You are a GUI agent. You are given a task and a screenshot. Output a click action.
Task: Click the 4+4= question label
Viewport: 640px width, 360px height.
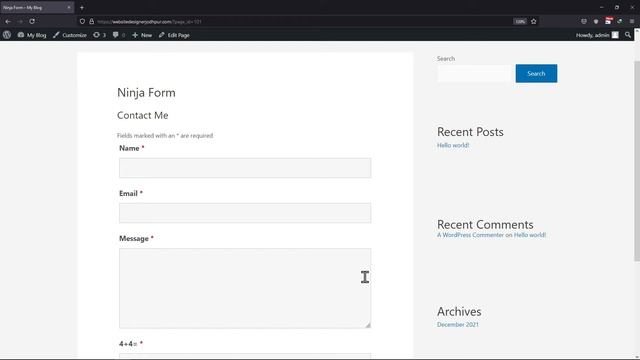pos(128,344)
